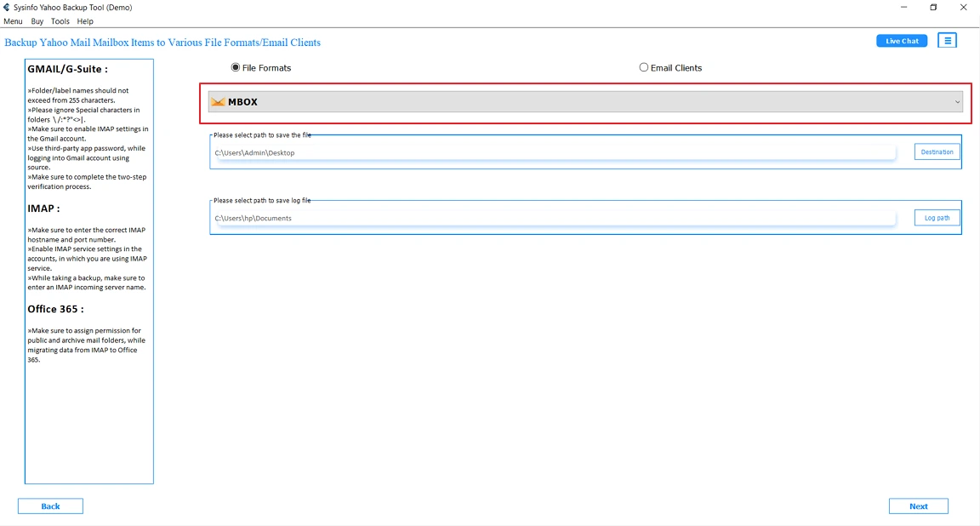
Task: Expand the MBOX format dropdown arrow
Action: [957, 102]
